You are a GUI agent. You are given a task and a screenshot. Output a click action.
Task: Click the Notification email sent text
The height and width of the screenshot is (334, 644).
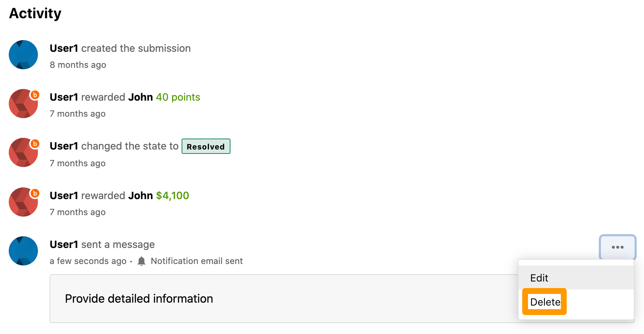[197, 261]
